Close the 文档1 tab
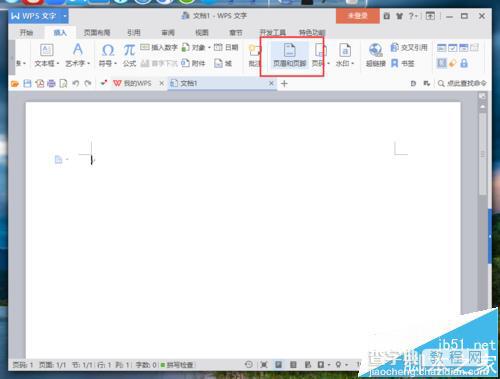 [x=271, y=83]
